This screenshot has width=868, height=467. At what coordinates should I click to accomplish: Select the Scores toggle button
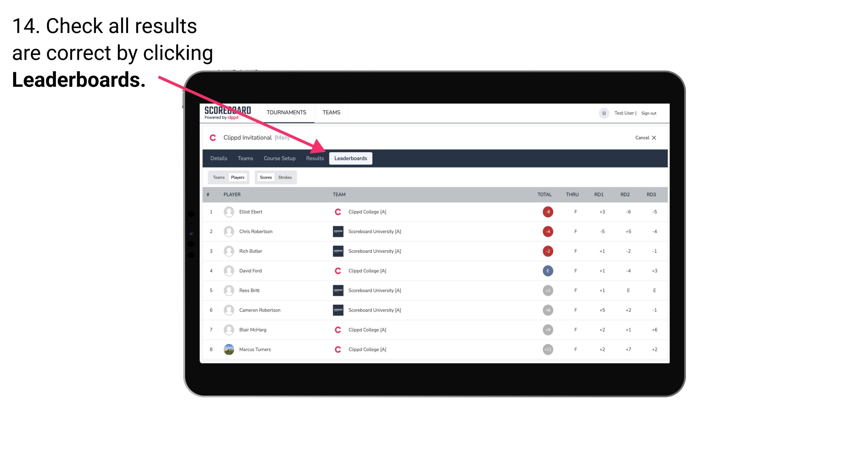266,177
